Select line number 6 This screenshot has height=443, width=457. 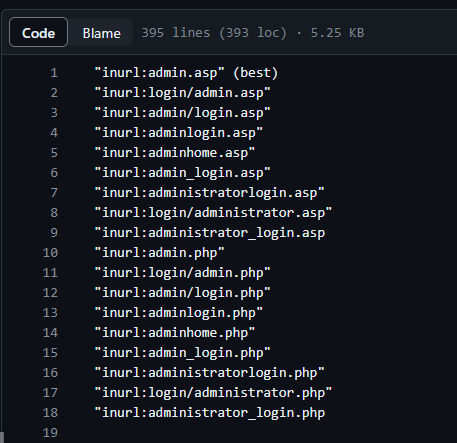[54, 173]
